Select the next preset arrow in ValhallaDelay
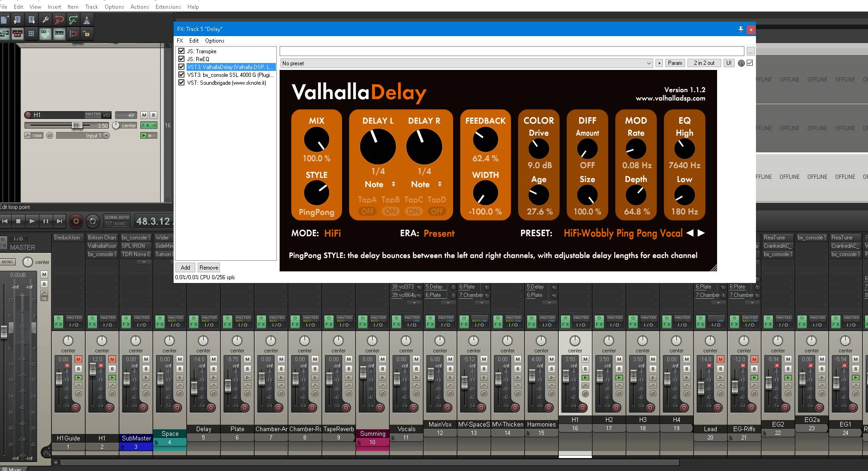 pyautogui.click(x=701, y=233)
